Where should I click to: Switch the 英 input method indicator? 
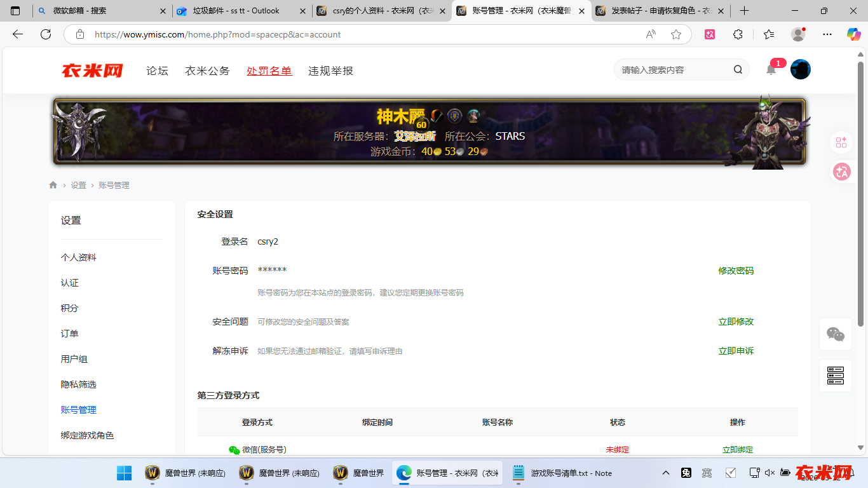(x=707, y=473)
